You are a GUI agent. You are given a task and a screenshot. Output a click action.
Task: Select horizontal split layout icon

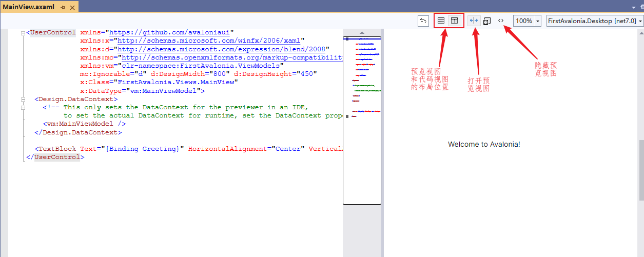[x=441, y=21]
